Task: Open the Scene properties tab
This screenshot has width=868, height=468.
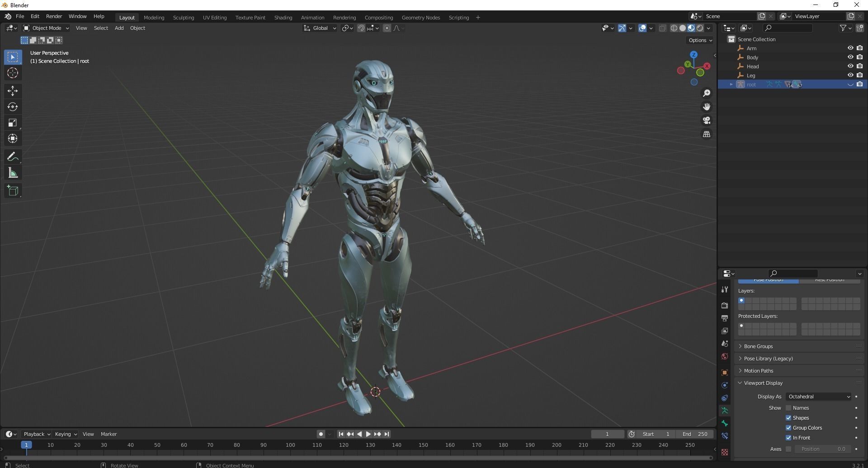Action: click(x=725, y=344)
